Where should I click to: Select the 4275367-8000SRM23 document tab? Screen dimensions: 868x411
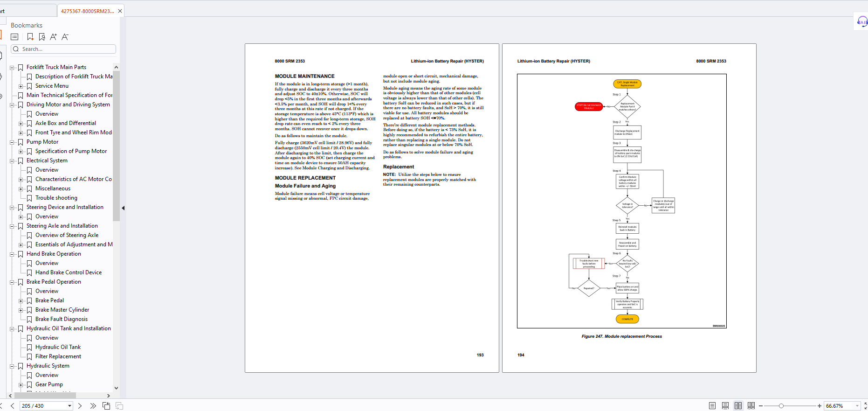87,11
